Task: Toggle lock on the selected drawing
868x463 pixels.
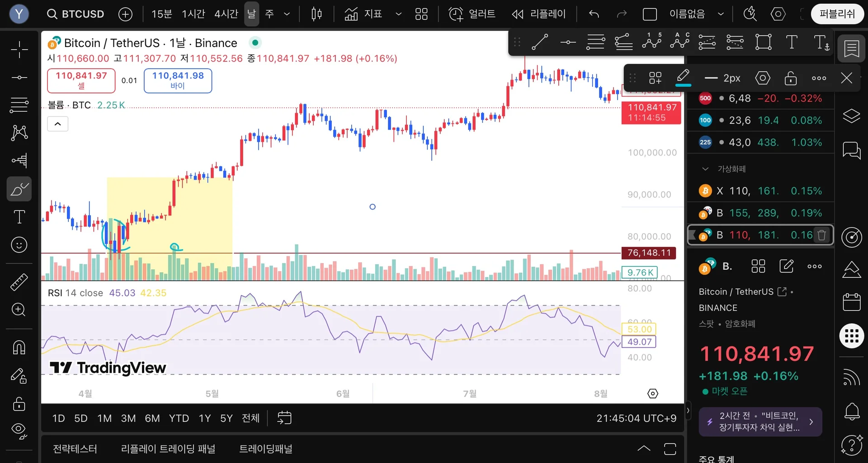Action: (x=791, y=78)
